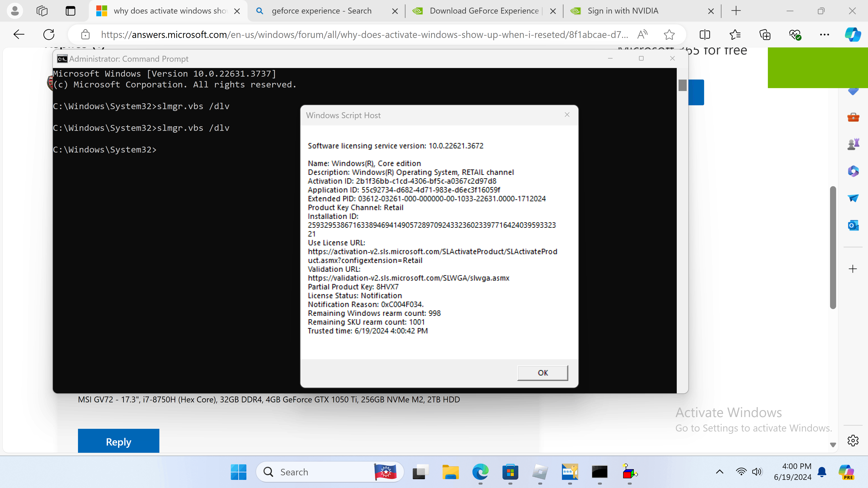Switch to Download GeForce Experience tab

coord(484,11)
